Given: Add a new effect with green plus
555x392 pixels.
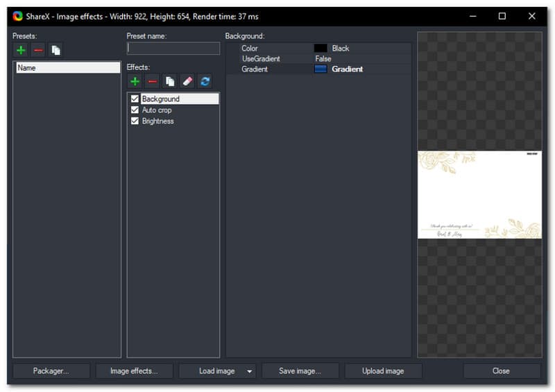Looking at the screenshot, I should [135, 82].
